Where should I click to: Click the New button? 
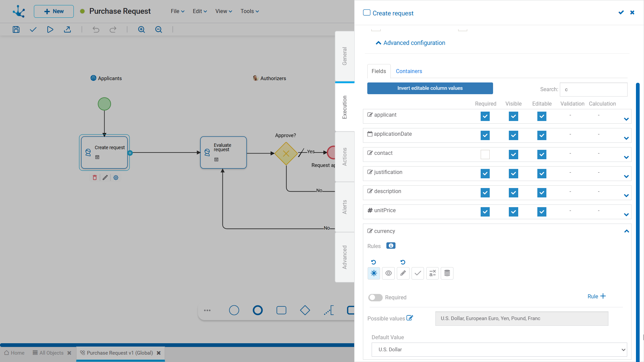pos(54,11)
